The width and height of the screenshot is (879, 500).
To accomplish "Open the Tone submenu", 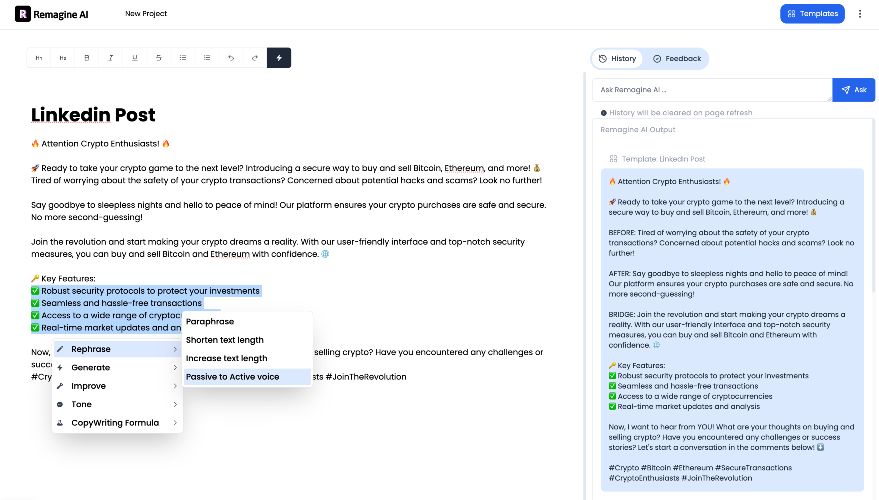I will tap(117, 404).
